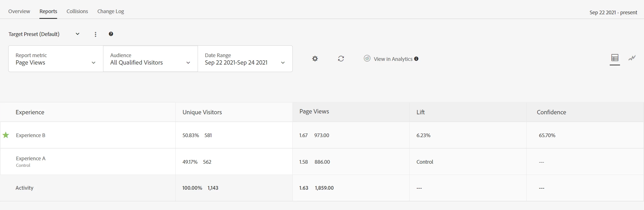Click the Control label in Lift column
The width and height of the screenshot is (644, 210).
(425, 162)
